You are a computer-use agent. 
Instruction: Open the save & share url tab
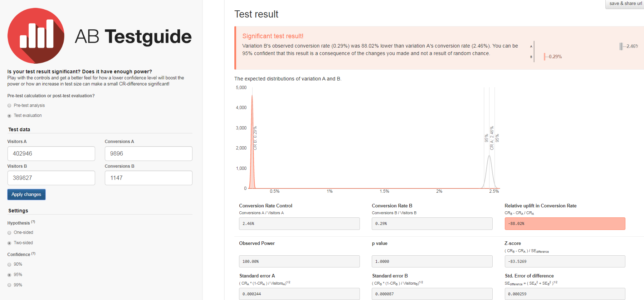click(625, 4)
